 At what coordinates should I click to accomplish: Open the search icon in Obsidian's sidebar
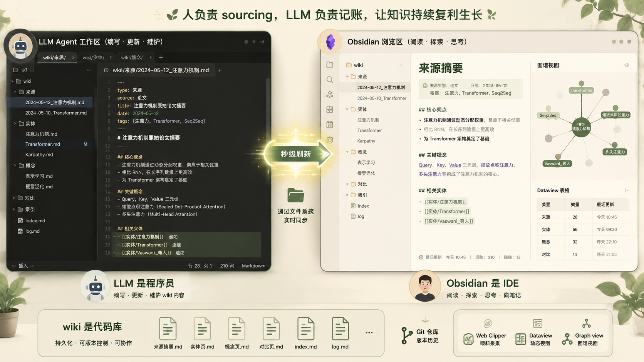(330, 80)
